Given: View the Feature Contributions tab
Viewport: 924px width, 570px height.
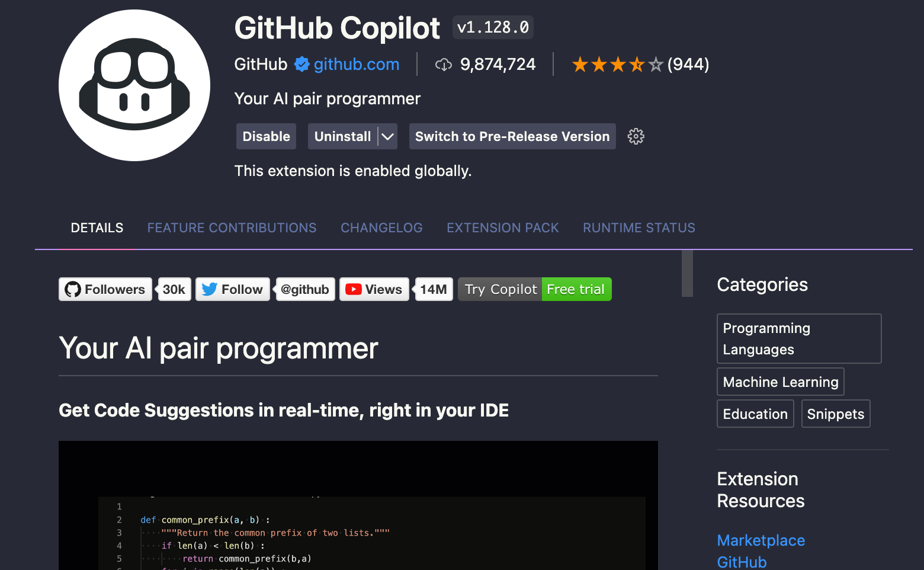Looking at the screenshot, I should [232, 228].
